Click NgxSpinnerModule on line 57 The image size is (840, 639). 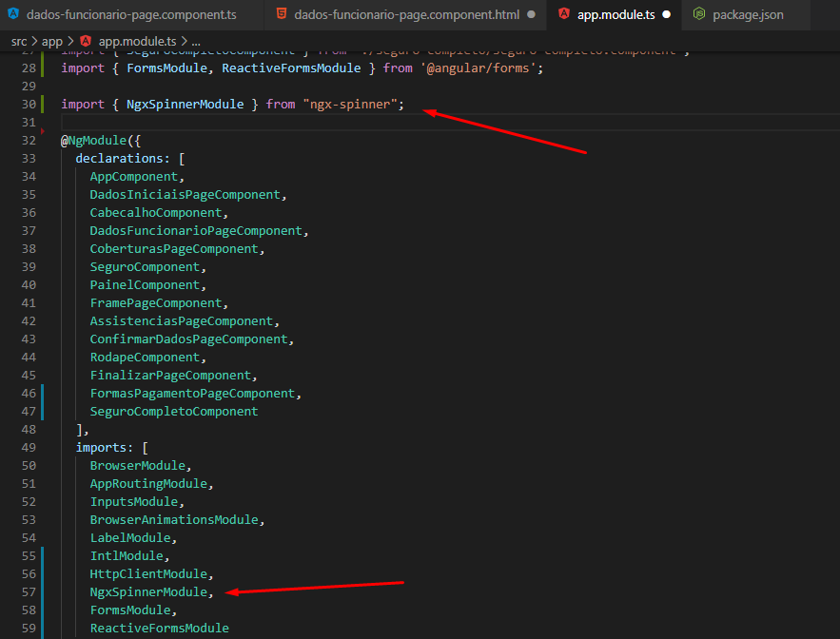click(x=148, y=591)
